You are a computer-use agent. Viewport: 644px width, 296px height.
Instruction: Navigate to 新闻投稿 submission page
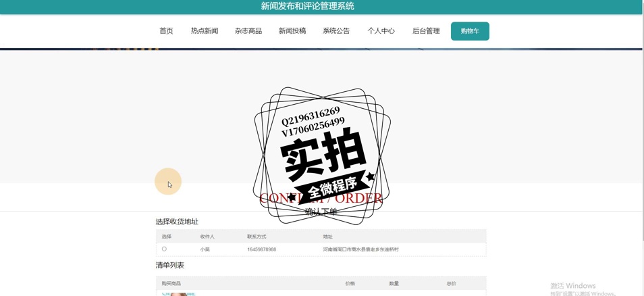pyautogui.click(x=292, y=31)
